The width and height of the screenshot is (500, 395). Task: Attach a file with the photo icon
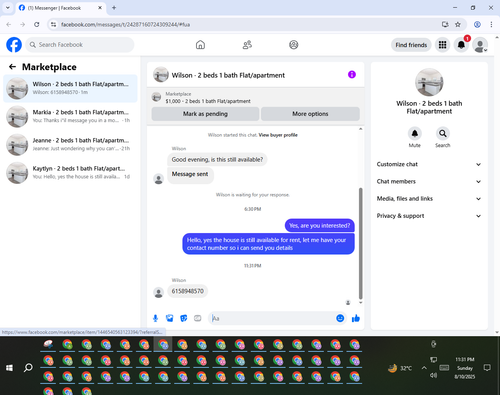pos(170,318)
